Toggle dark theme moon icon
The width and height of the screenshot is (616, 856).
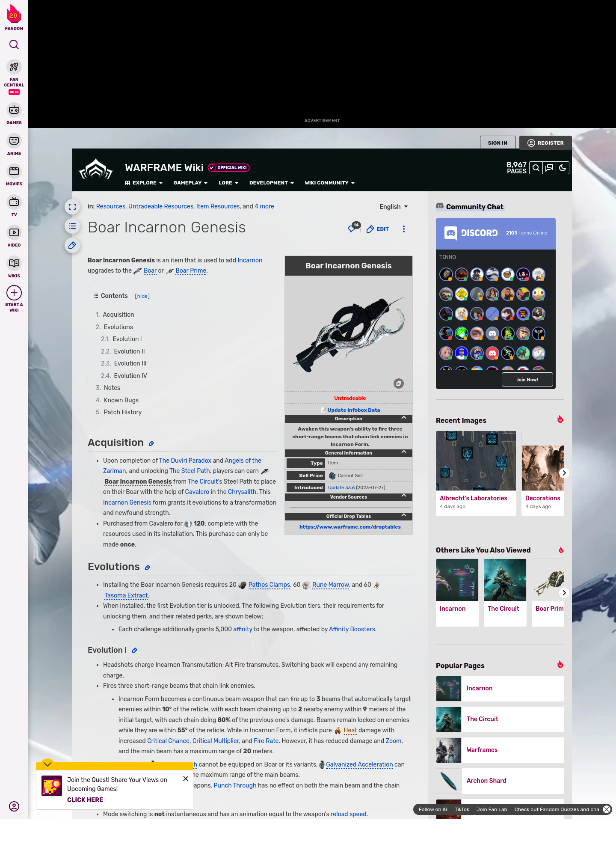[563, 168]
